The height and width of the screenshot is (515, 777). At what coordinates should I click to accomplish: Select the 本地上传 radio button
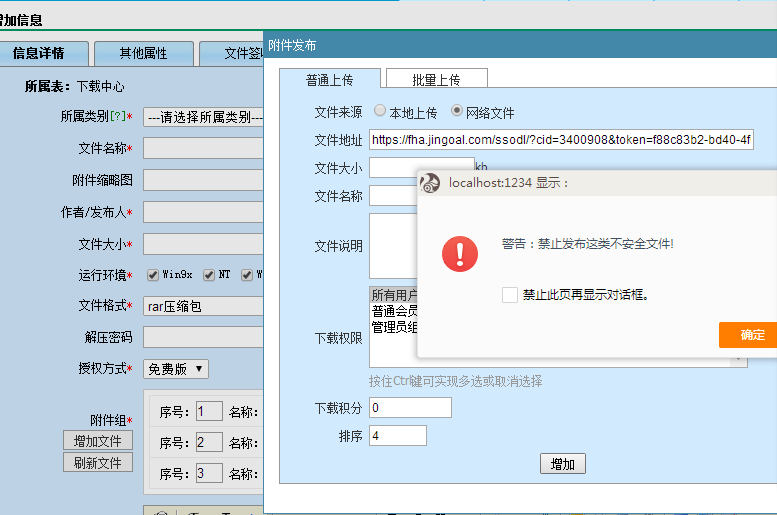[x=380, y=111]
